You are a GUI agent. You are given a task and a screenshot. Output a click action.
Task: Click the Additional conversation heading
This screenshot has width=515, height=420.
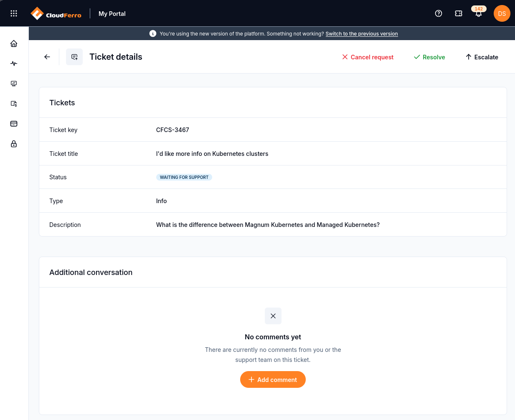(x=91, y=272)
